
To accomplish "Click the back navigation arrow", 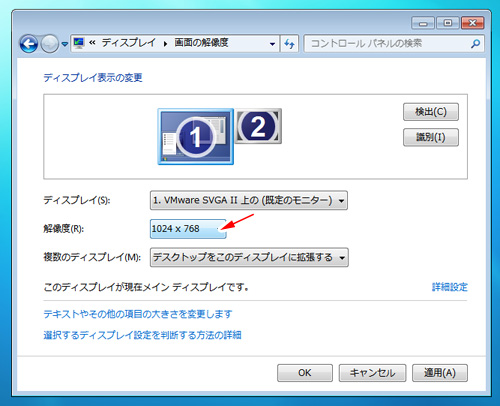I will tap(29, 44).
